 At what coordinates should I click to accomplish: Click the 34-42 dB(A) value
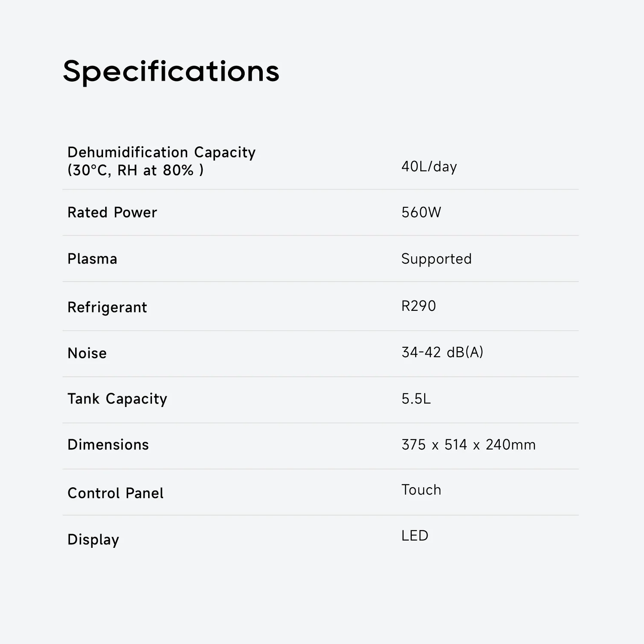coord(442,352)
